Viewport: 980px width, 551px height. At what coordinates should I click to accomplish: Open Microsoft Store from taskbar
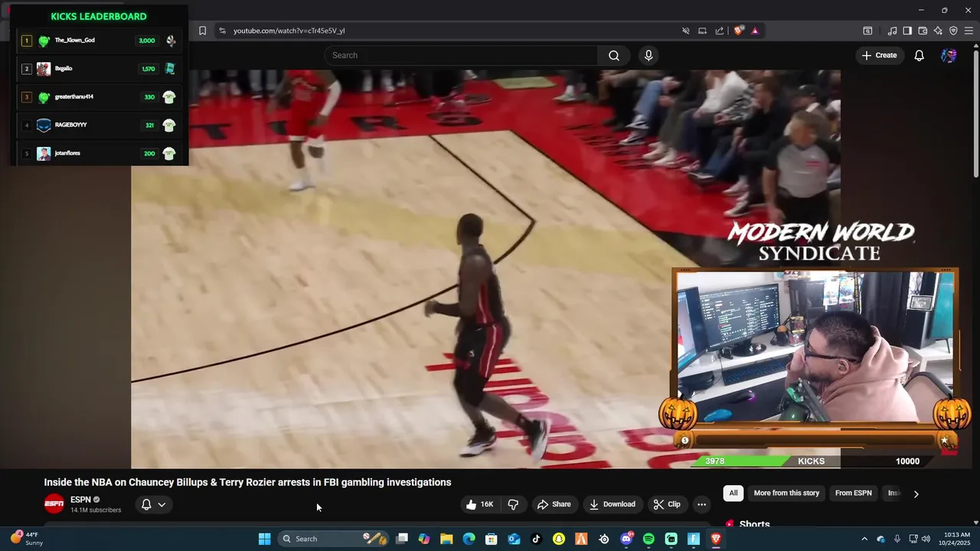[492, 539]
